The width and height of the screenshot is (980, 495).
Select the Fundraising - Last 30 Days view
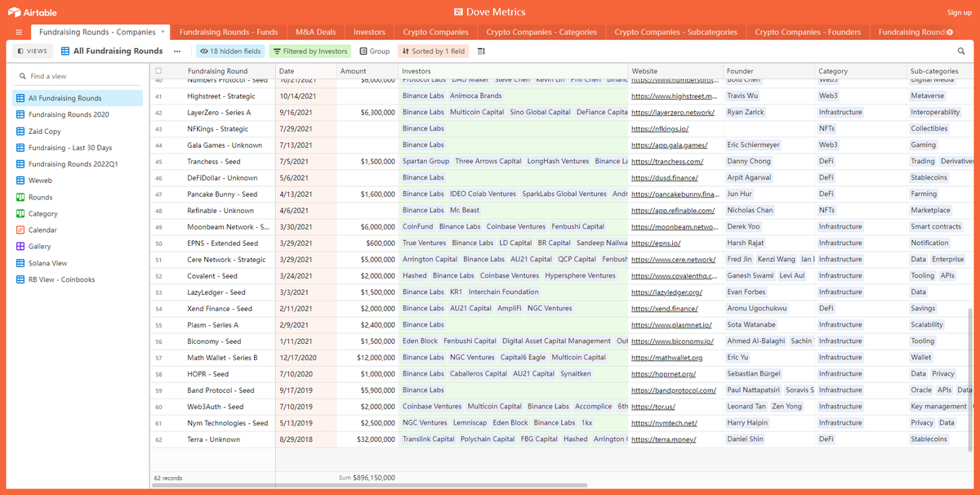[x=70, y=148]
